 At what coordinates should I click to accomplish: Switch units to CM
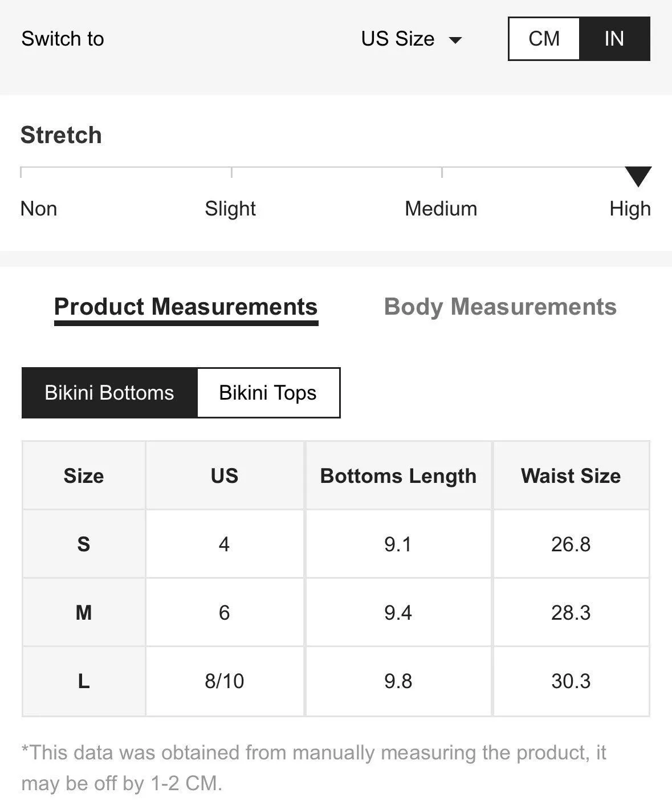[x=544, y=39]
